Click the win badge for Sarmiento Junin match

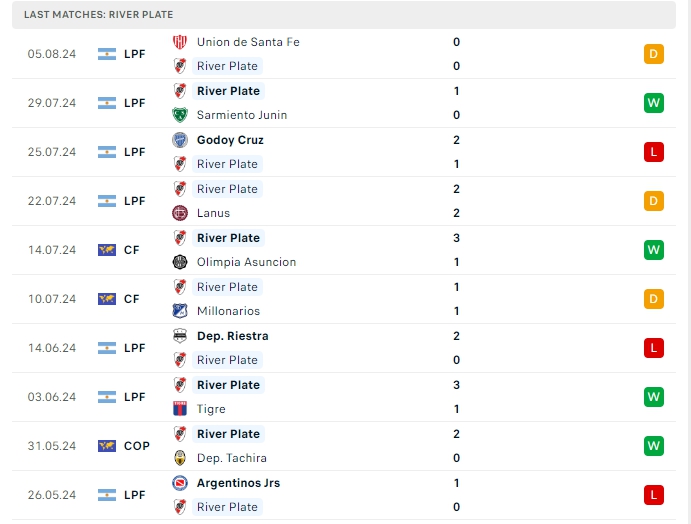(x=654, y=103)
